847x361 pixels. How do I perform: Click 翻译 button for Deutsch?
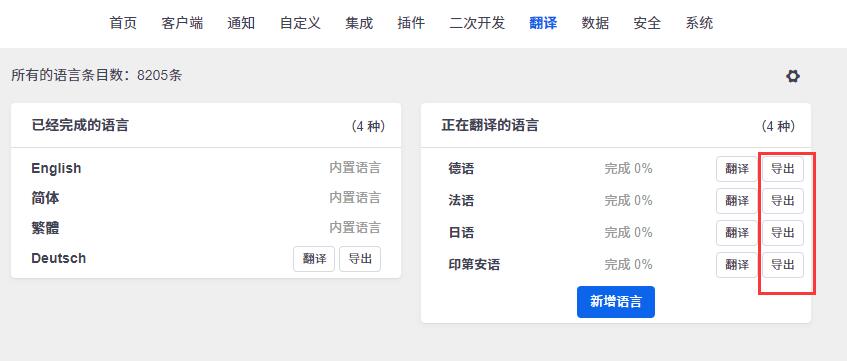click(x=314, y=259)
